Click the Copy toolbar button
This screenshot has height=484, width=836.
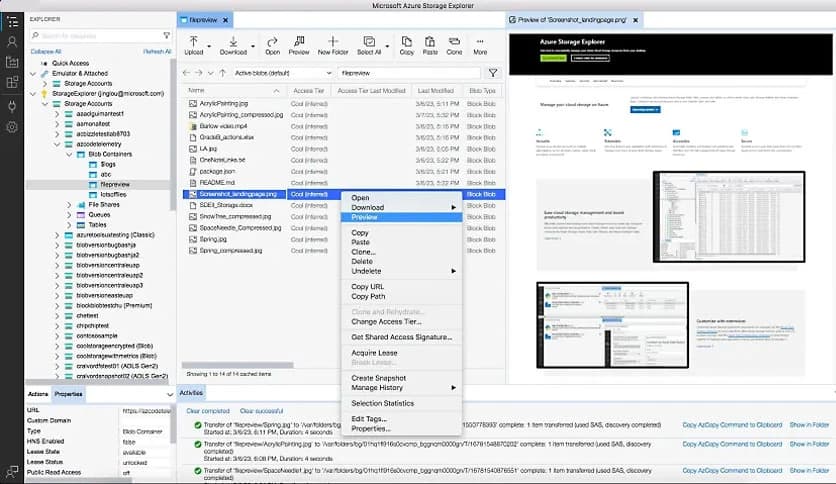pos(407,46)
